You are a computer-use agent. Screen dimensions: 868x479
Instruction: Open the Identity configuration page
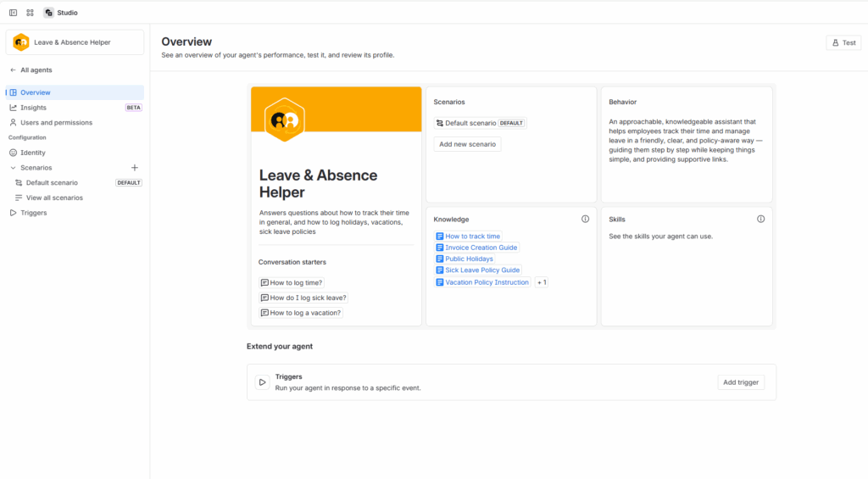point(33,153)
